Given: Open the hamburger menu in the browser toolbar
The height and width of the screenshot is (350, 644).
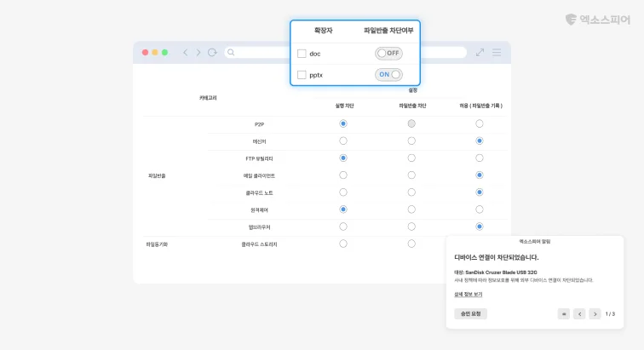Looking at the screenshot, I should 497,52.
